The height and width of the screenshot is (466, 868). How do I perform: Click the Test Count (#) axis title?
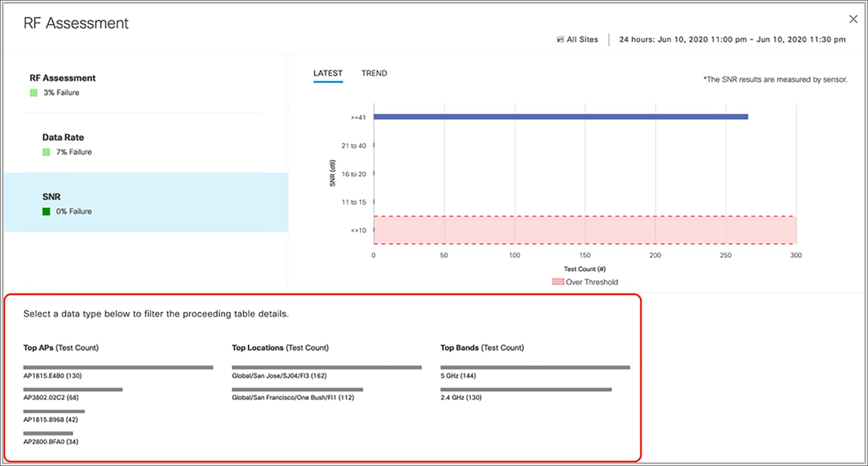coord(584,269)
